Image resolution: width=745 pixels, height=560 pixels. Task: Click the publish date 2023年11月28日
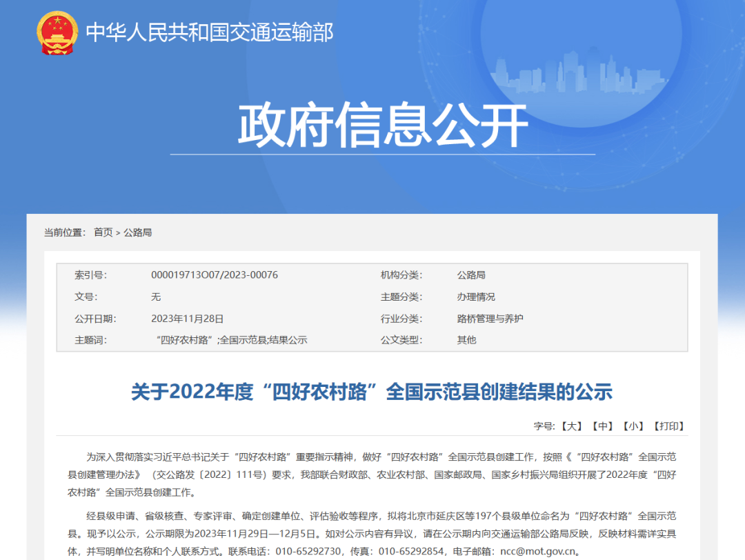coord(187,319)
